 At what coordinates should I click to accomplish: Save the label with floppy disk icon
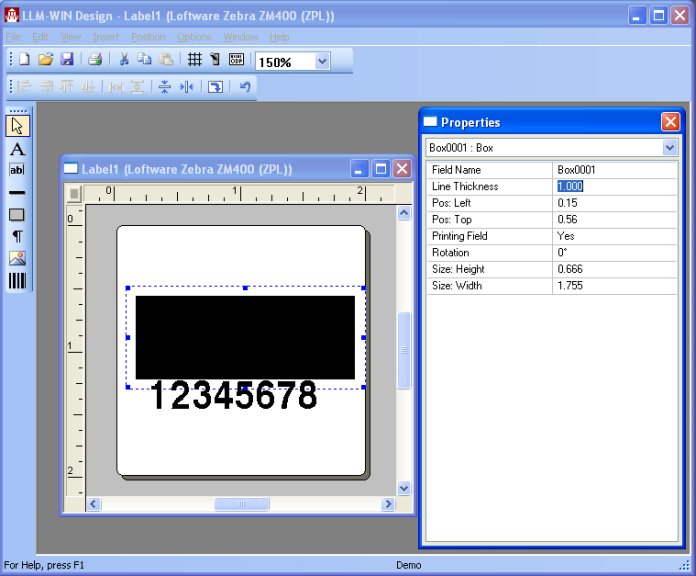67,59
